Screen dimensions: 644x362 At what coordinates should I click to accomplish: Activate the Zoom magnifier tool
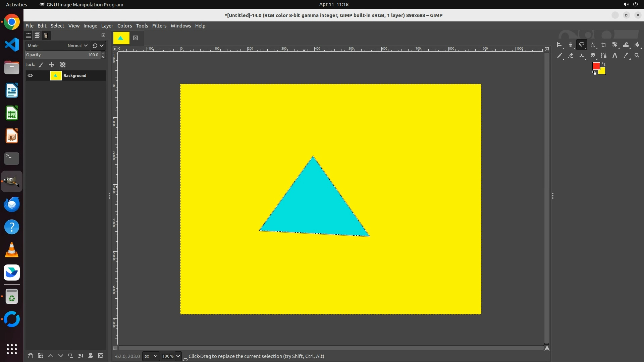(x=637, y=56)
